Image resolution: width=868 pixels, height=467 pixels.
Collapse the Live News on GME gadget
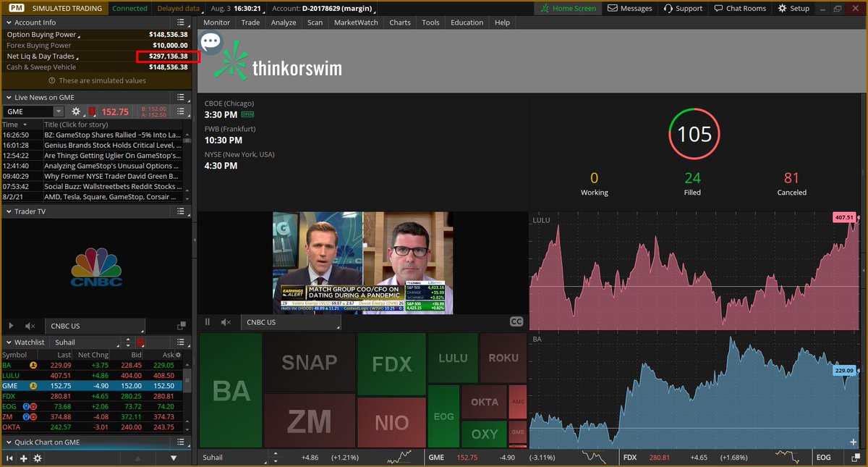point(7,97)
